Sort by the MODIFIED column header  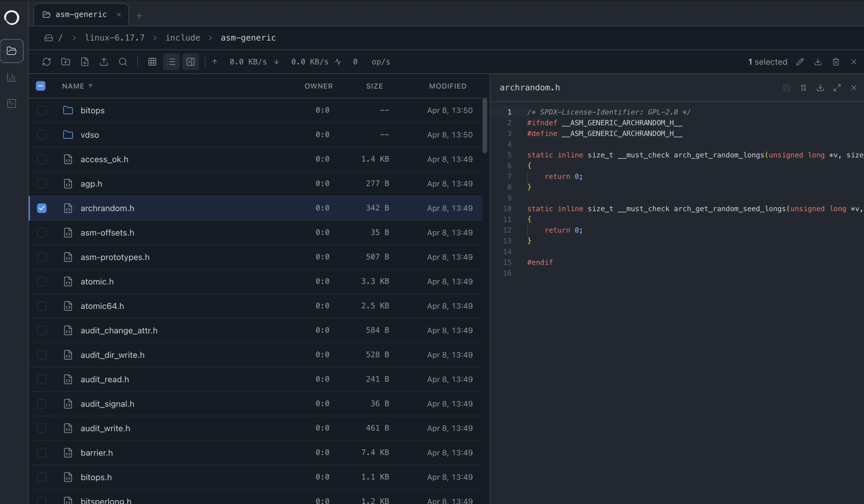point(448,86)
